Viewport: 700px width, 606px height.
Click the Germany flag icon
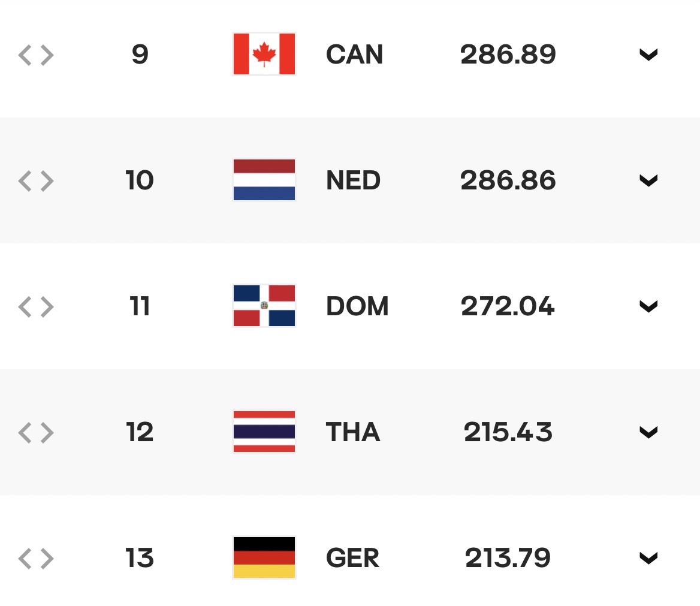pyautogui.click(x=264, y=558)
